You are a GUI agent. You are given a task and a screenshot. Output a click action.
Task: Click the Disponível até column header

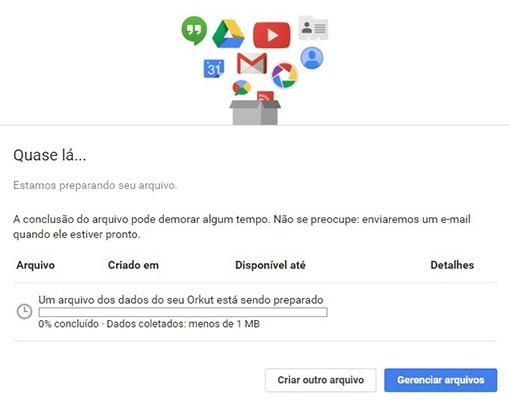click(270, 265)
